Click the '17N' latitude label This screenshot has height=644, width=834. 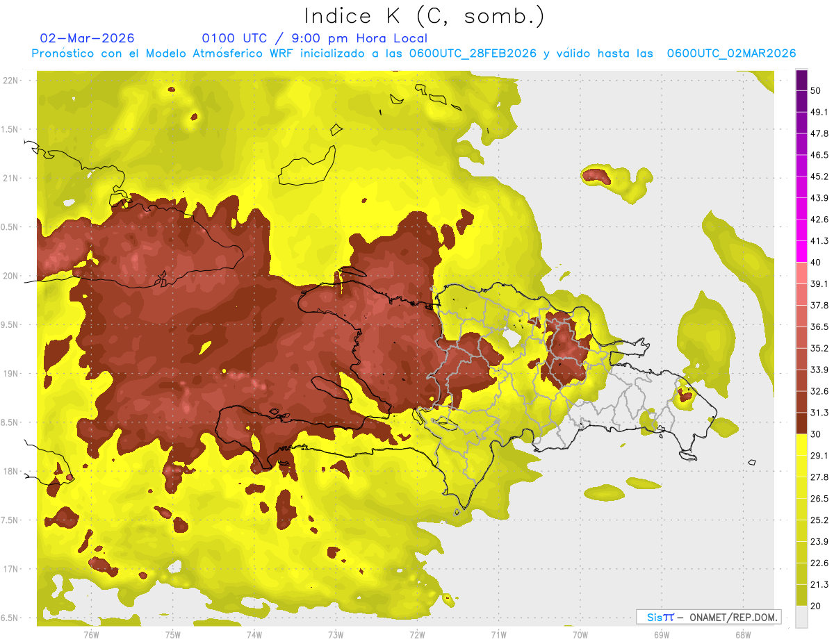tap(12, 569)
